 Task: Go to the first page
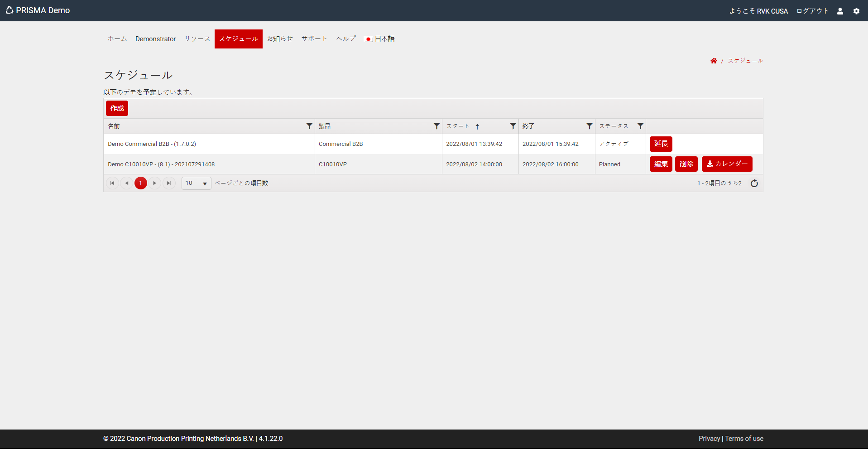coord(112,183)
